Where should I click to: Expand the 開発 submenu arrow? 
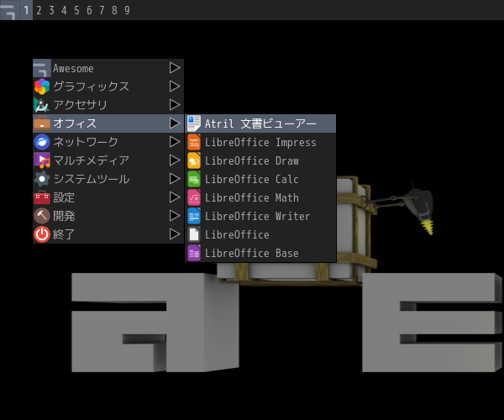[x=175, y=216]
